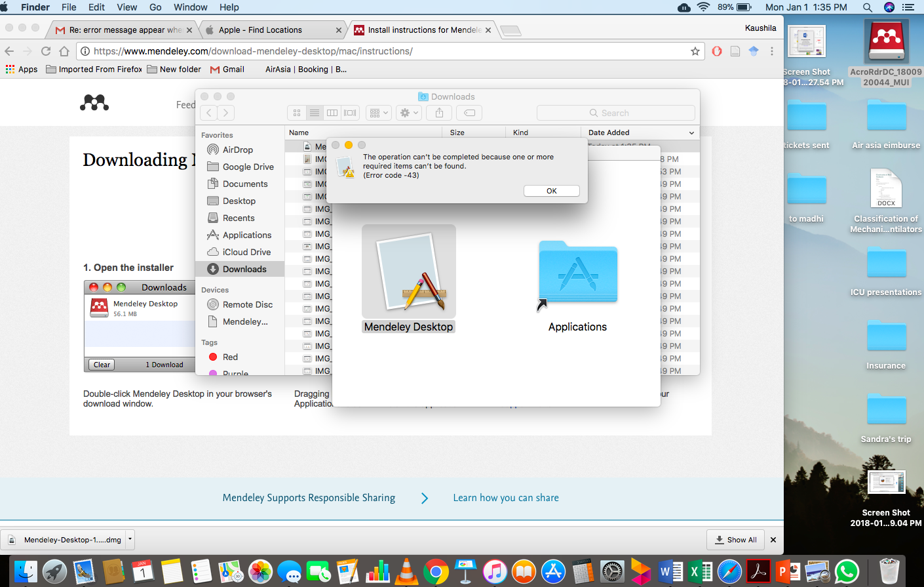
Task: Click the Finder share button
Action: point(440,113)
